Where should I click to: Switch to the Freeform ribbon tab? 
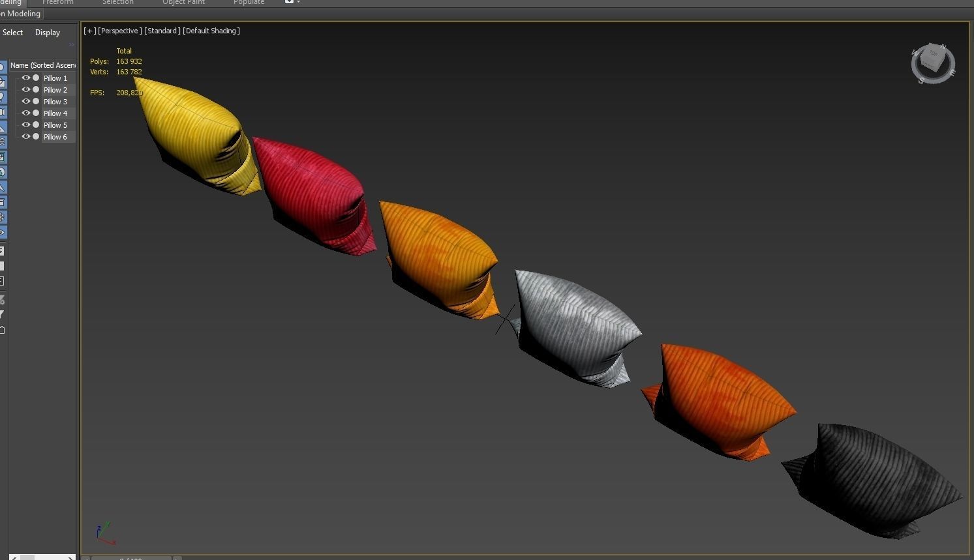tap(58, 3)
